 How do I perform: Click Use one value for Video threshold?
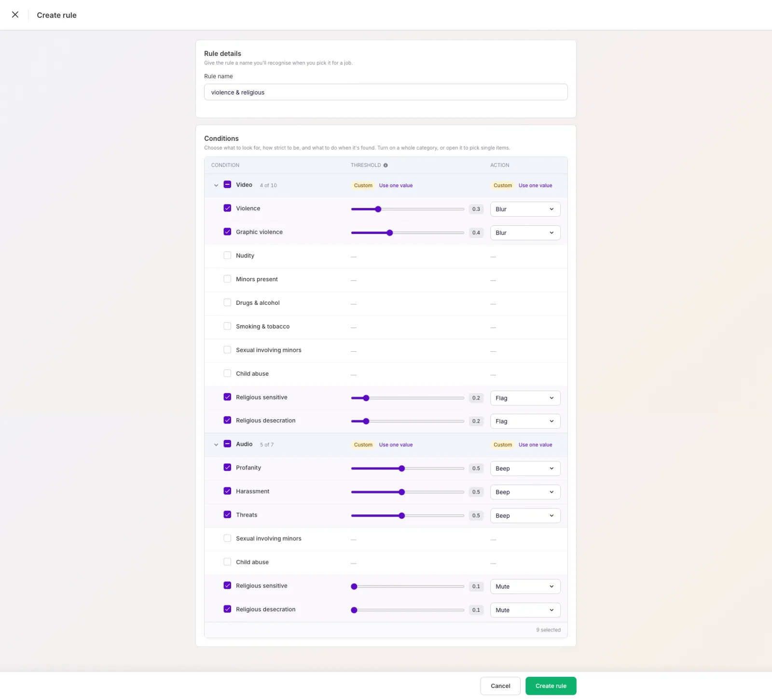click(396, 186)
